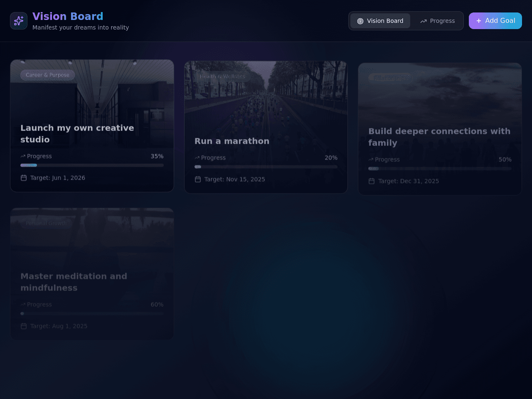This screenshot has width=532, height=399.
Task: Click the 'Master meditation and mindfulness' title
Action: 74,282
